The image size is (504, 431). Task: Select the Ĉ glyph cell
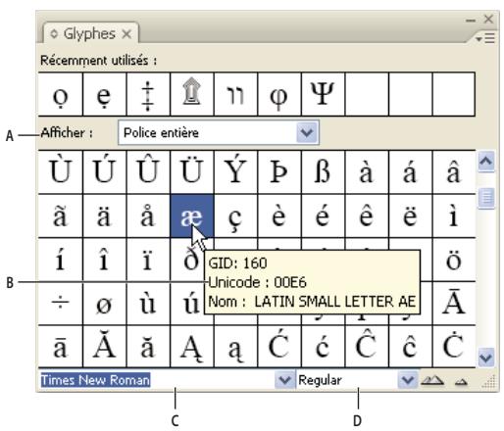tap(368, 347)
